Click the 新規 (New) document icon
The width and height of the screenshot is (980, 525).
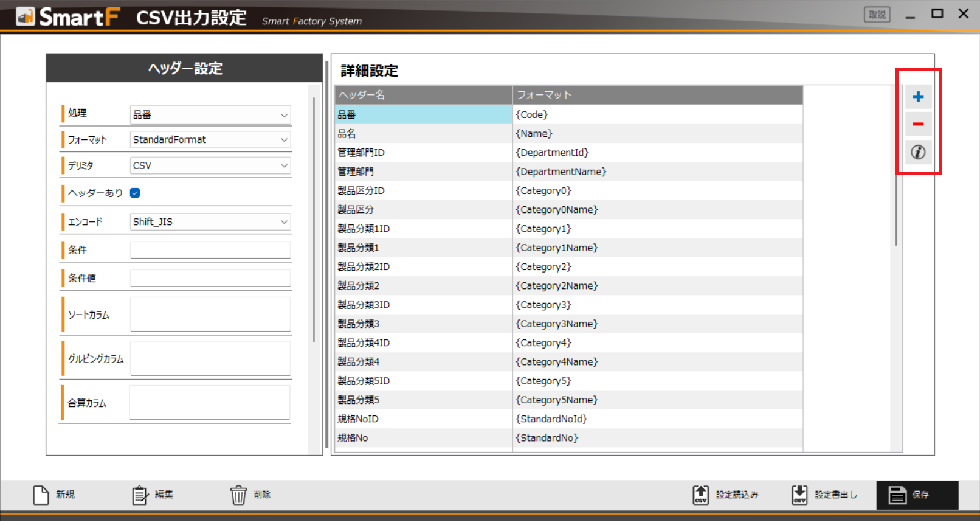click(41, 495)
